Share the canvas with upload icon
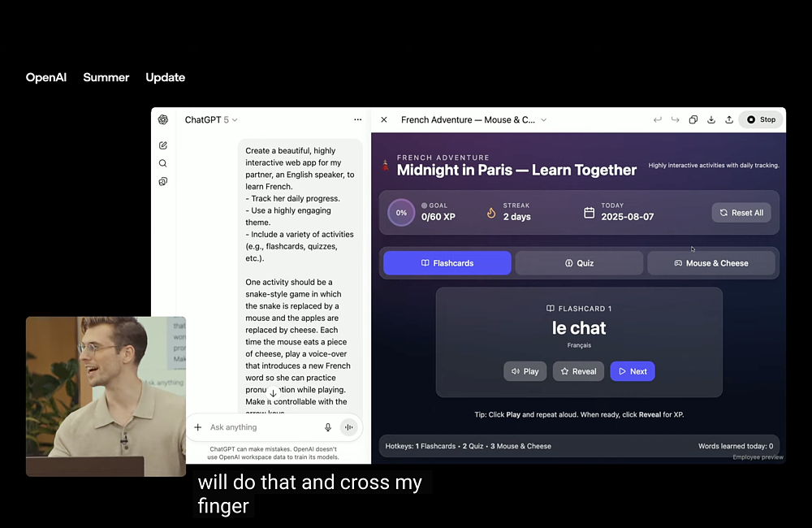The image size is (812, 528). [729, 119]
